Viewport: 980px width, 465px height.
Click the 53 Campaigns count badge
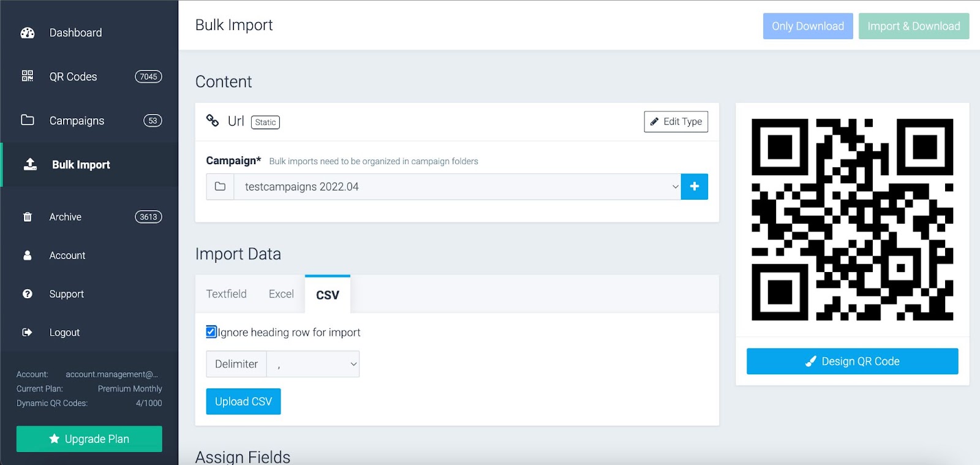pos(153,121)
